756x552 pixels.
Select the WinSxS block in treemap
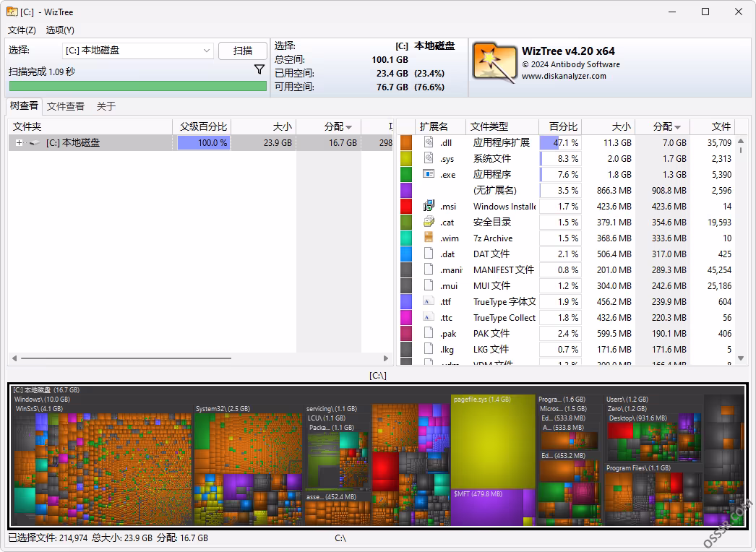(x=103, y=465)
